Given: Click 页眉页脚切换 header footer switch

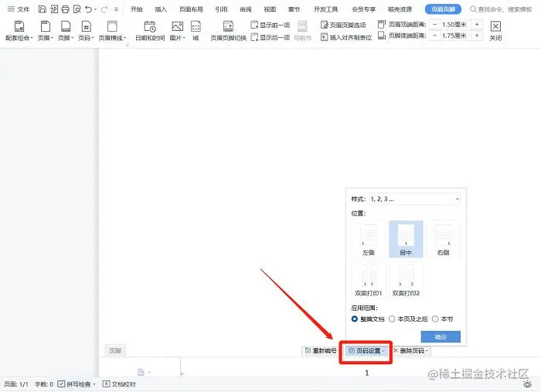Looking at the screenshot, I should [228, 31].
